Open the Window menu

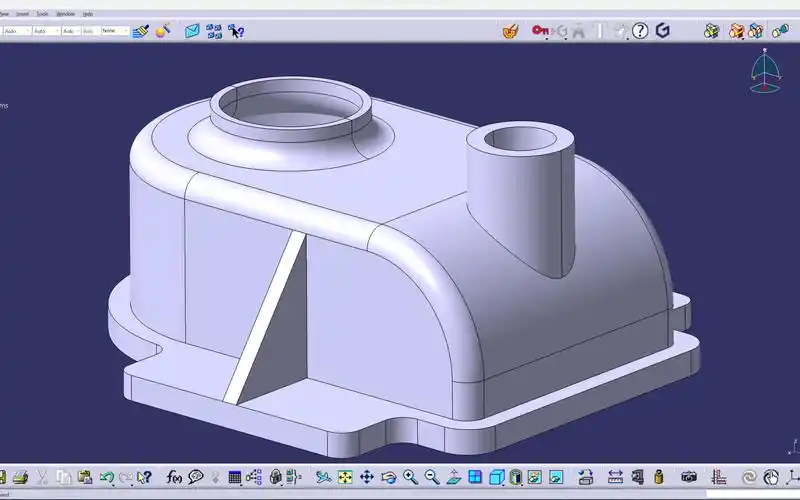65,14
